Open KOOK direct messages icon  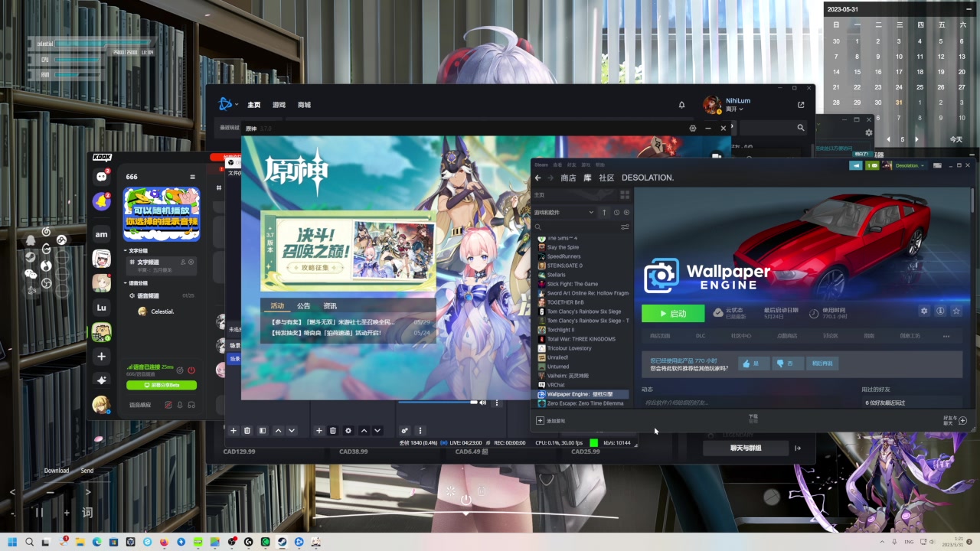[101, 177]
